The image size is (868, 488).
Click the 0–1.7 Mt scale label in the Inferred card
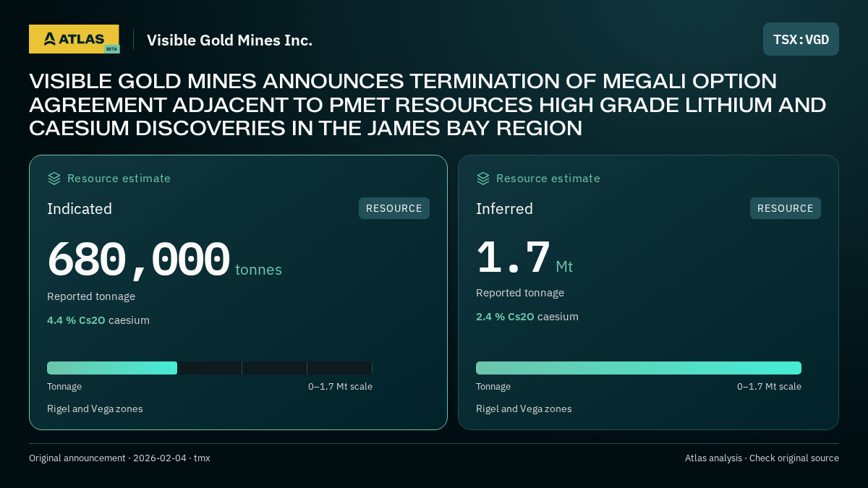[x=769, y=387]
